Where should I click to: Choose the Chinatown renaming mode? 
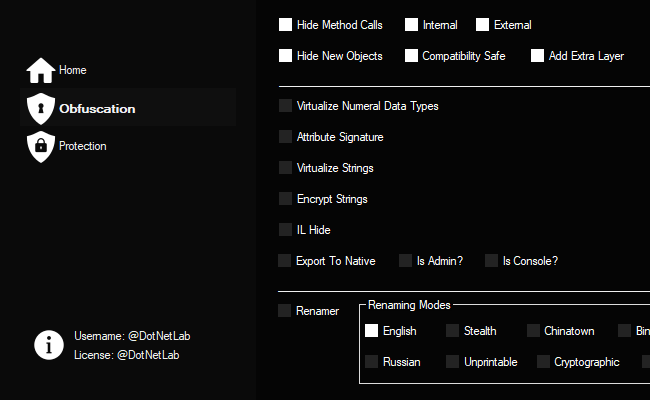(533, 331)
